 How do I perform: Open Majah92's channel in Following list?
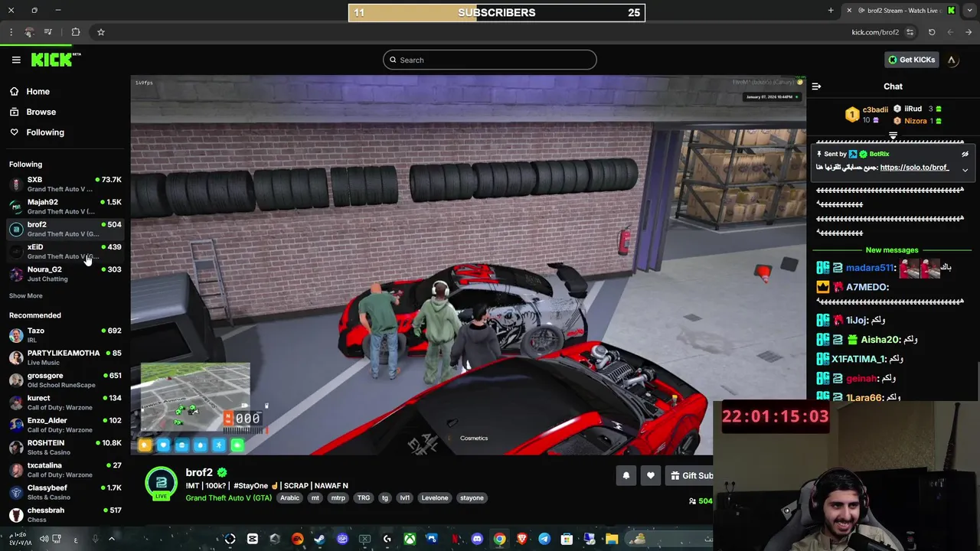pos(65,207)
